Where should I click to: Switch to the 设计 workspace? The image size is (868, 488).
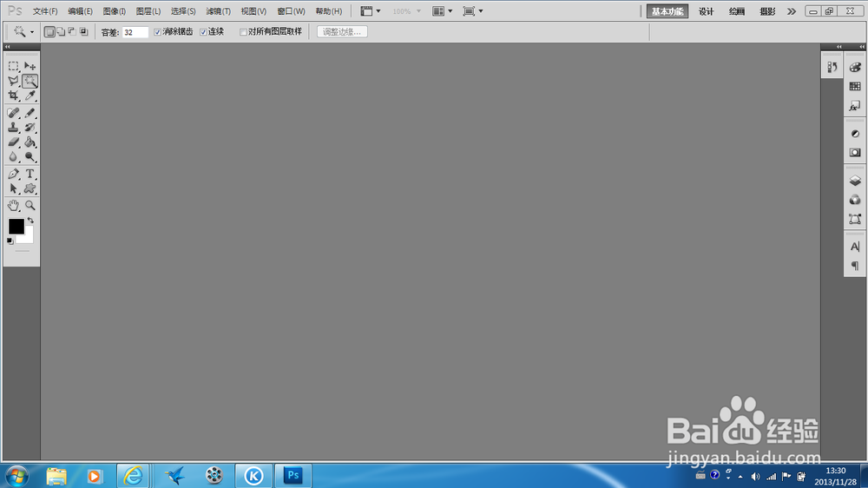click(707, 11)
